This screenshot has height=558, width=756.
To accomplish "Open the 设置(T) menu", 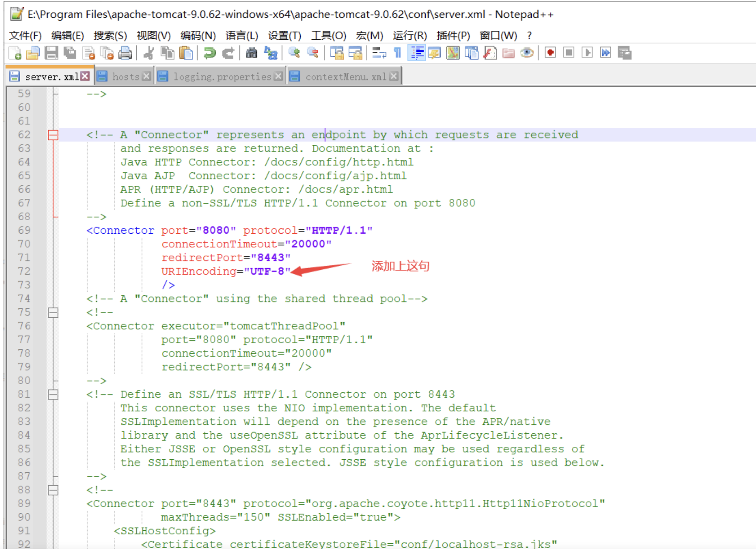I will (284, 35).
